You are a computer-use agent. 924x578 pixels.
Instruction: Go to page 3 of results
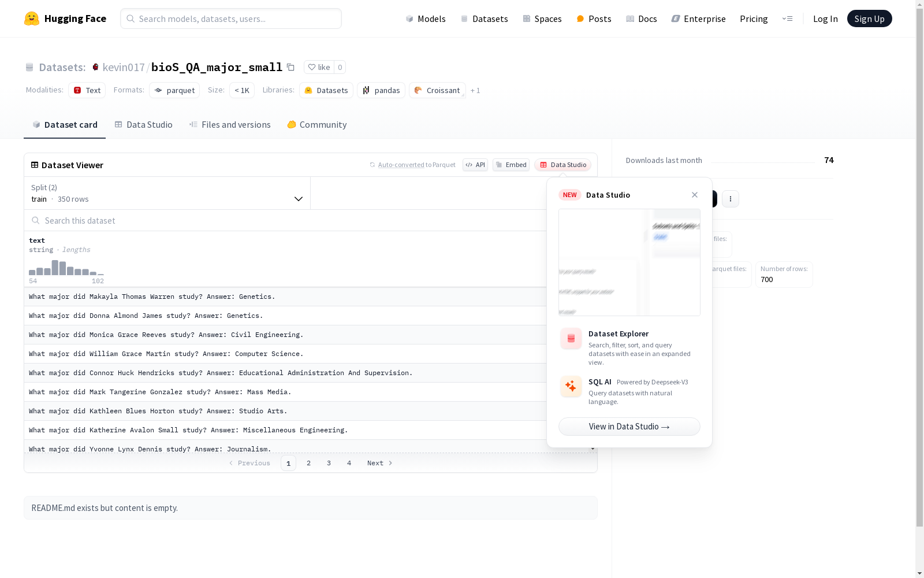[x=329, y=463]
